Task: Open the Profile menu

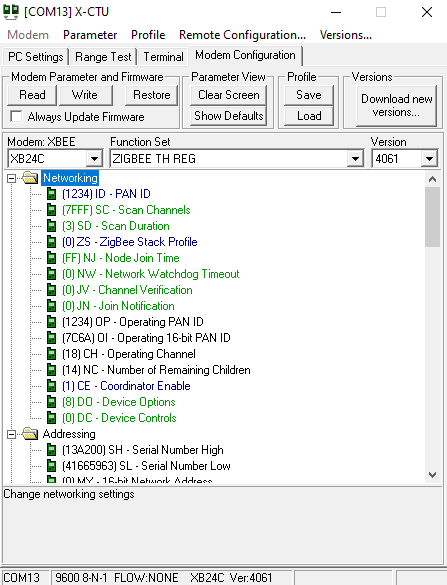Action: click(x=148, y=35)
